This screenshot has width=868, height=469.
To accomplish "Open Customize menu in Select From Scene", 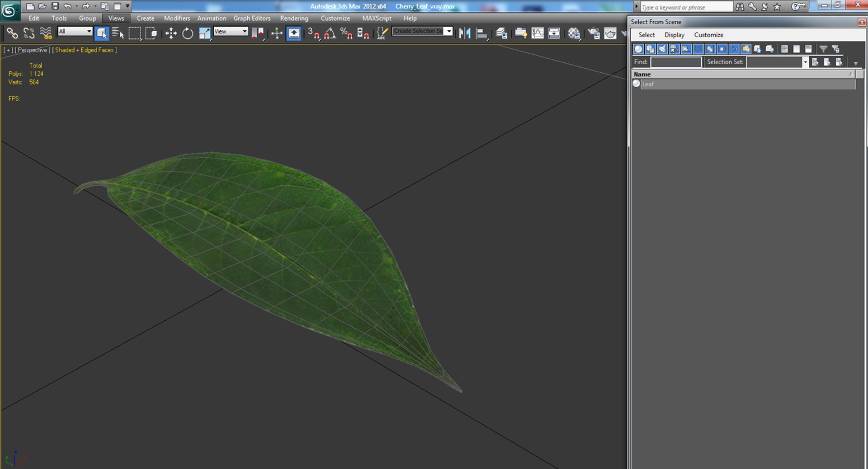I will click(709, 35).
